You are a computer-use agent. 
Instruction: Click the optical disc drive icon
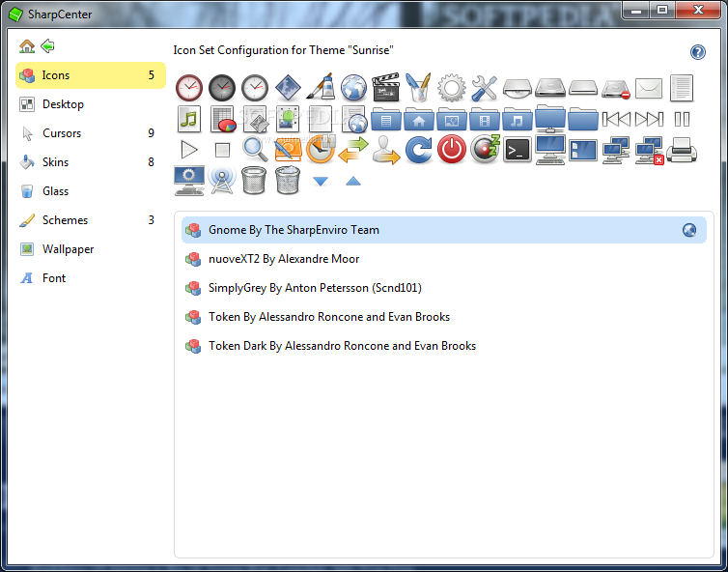(x=518, y=88)
